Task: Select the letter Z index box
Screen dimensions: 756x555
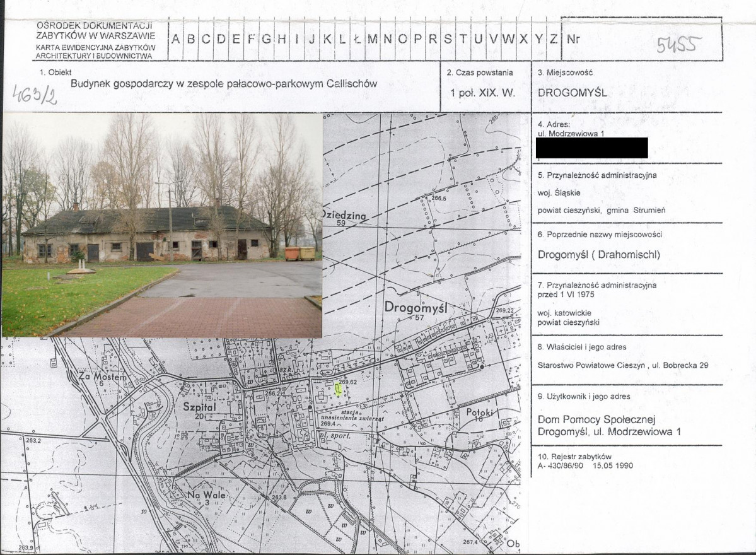Action: [x=553, y=40]
